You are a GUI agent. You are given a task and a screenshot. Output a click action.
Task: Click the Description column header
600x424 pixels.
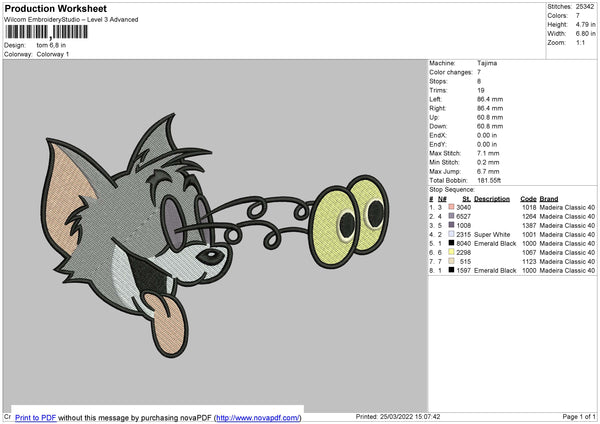pyautogui.click(x=492, y=199)
